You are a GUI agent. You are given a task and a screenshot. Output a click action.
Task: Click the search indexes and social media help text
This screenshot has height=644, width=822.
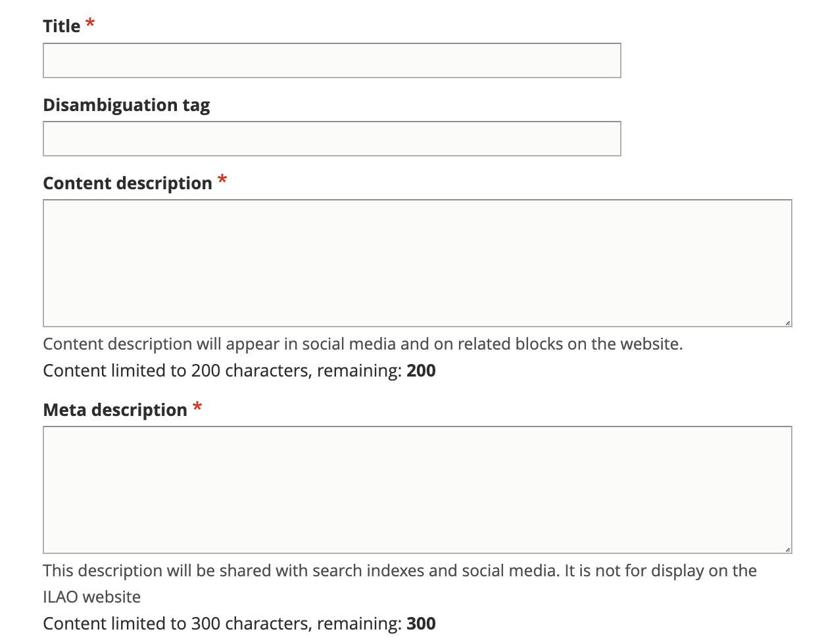point(400,570)
